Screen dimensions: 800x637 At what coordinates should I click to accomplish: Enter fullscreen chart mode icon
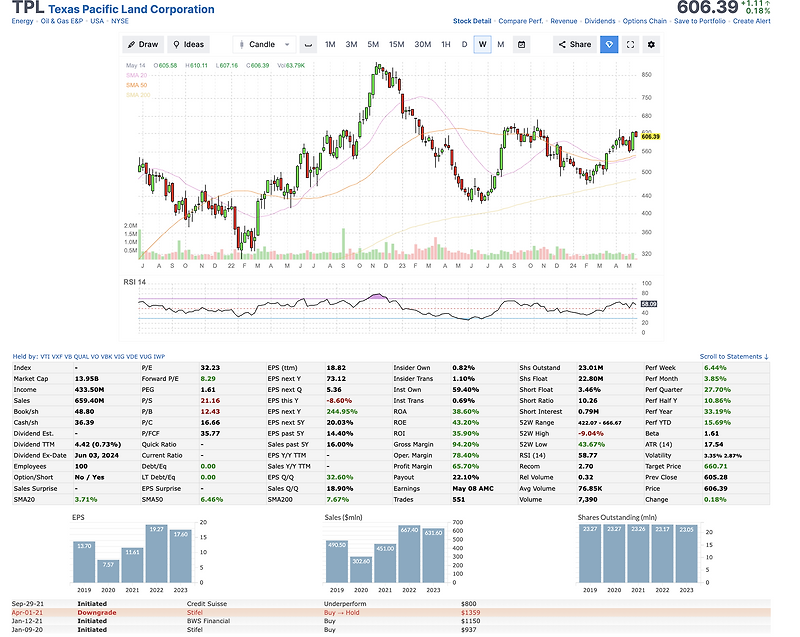pos(630,44)
